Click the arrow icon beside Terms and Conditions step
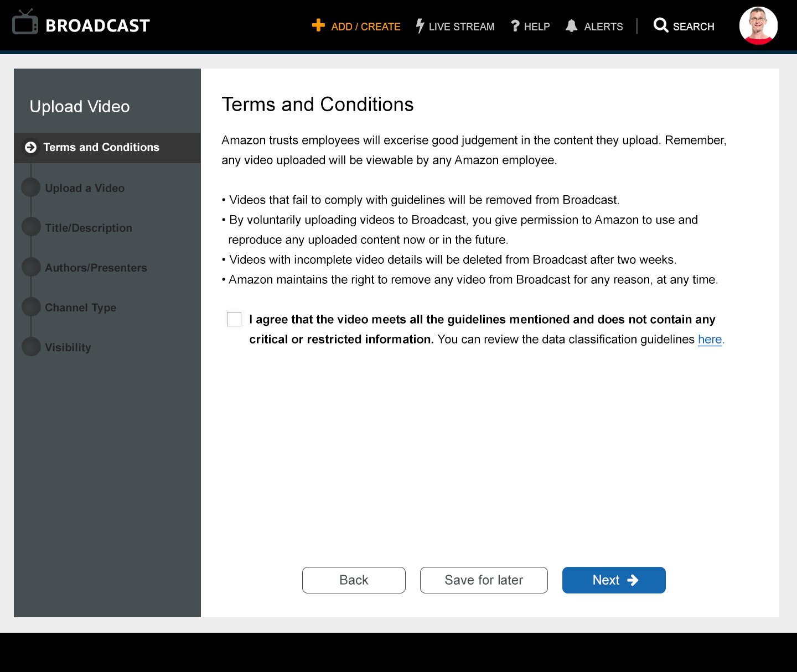This screenshot has width=797, height=672. [31, 147]
